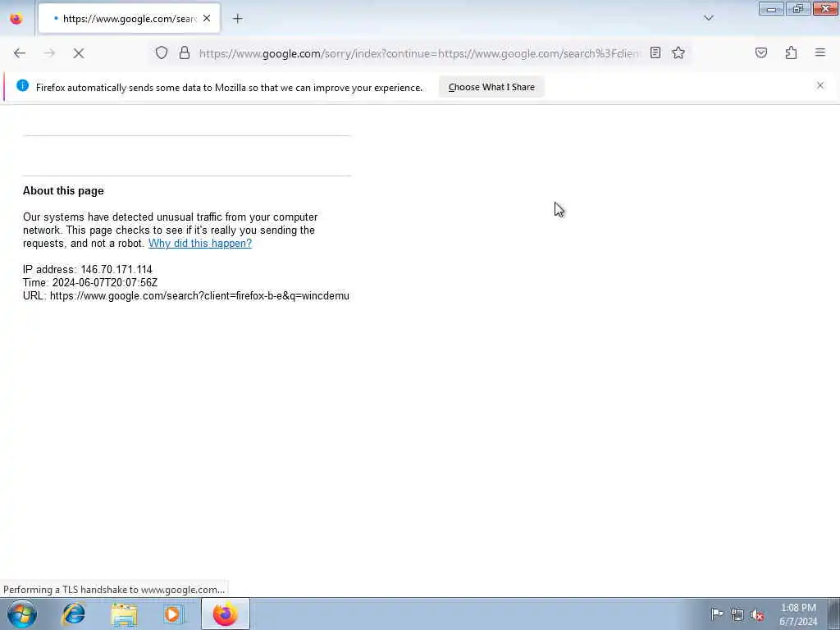Minimize the Firefox window
The height and width of the screenshot is (630, 840).
coord(771,9)
